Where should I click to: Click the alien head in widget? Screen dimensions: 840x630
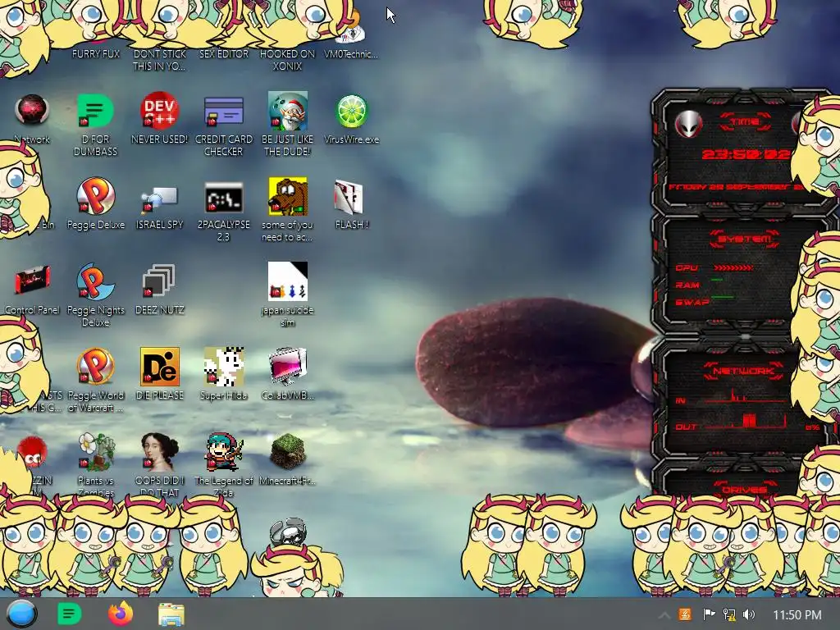click(688, 124)
